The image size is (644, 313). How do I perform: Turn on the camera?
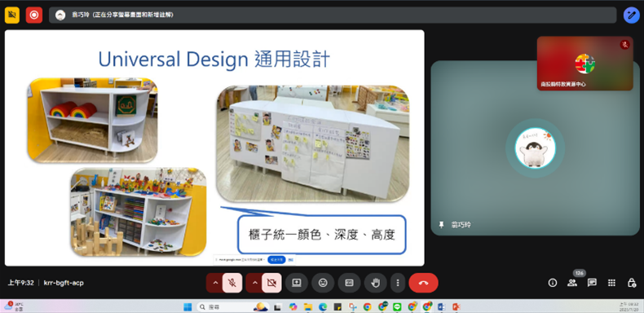(x=271, y=283)
